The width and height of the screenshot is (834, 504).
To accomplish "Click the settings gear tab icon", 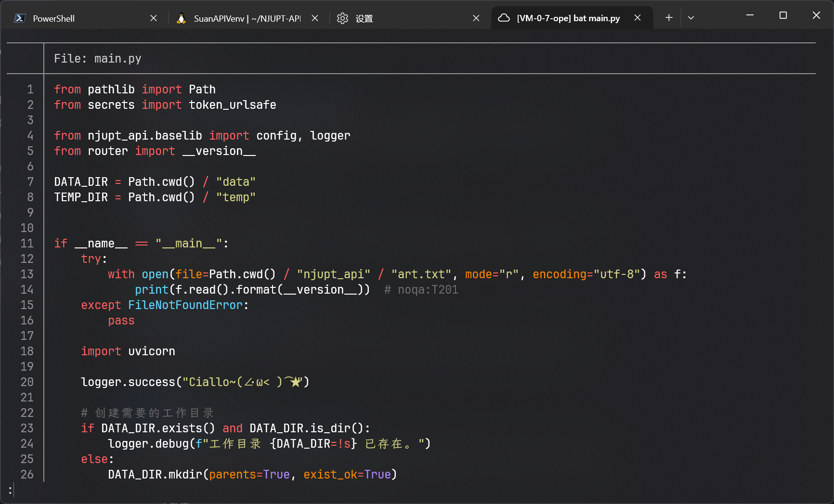I will (x=342, y=18).
